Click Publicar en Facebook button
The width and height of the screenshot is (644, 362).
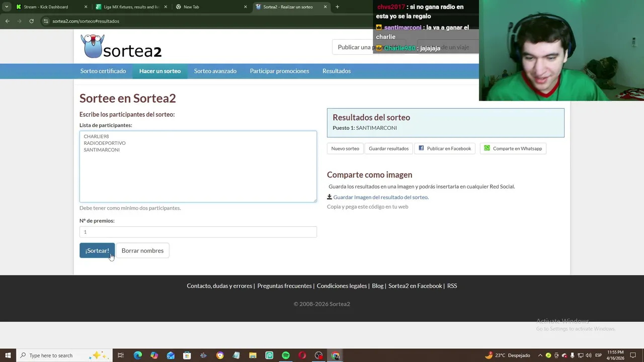pos(445,148)
